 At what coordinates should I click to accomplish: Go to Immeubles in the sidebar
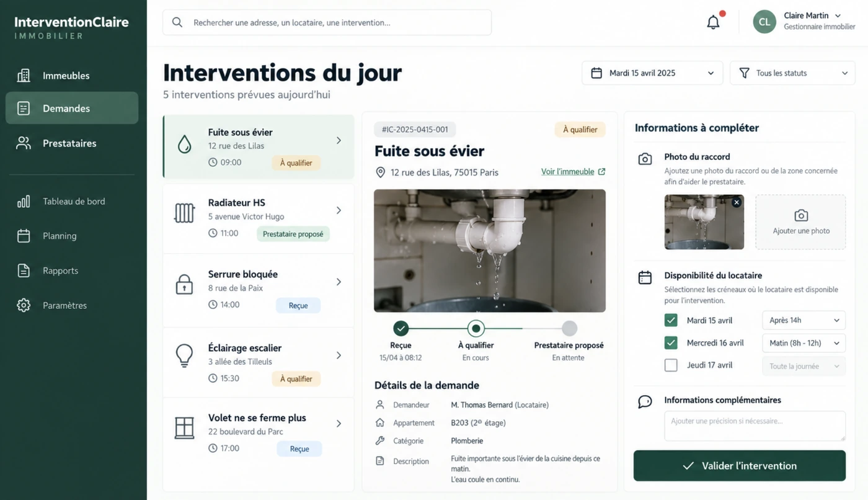pos(72,76)
